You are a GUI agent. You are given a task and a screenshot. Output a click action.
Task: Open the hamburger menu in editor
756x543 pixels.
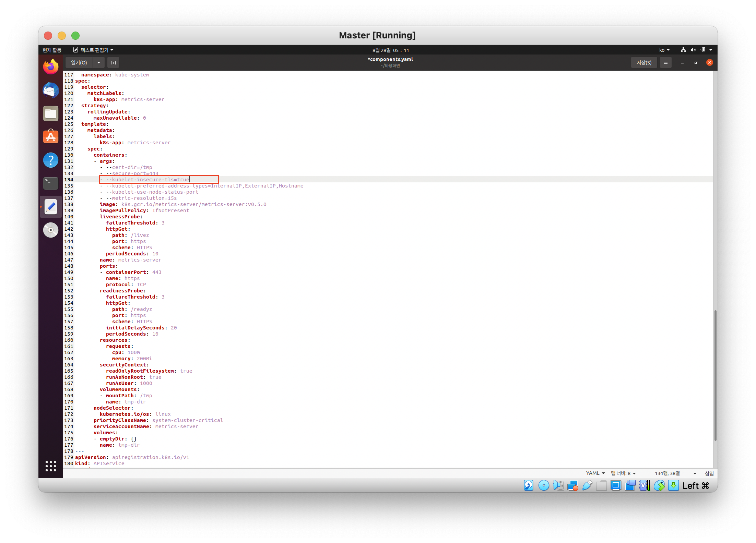click(665, 62)
